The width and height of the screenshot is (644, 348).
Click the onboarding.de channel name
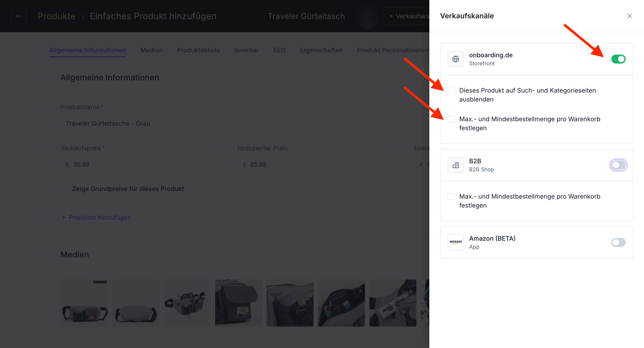click(x=491, y=55)
